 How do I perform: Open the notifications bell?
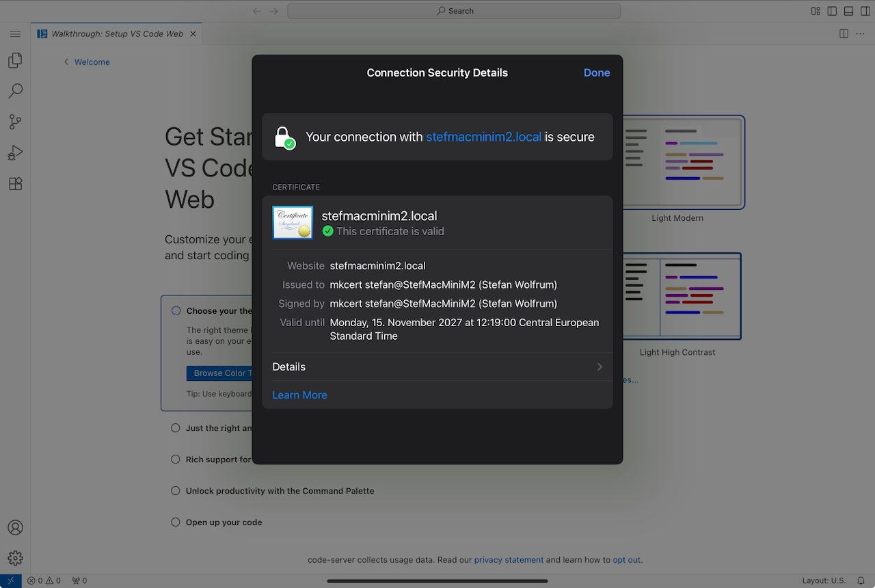pyautogui.click(x=861, y=580)
